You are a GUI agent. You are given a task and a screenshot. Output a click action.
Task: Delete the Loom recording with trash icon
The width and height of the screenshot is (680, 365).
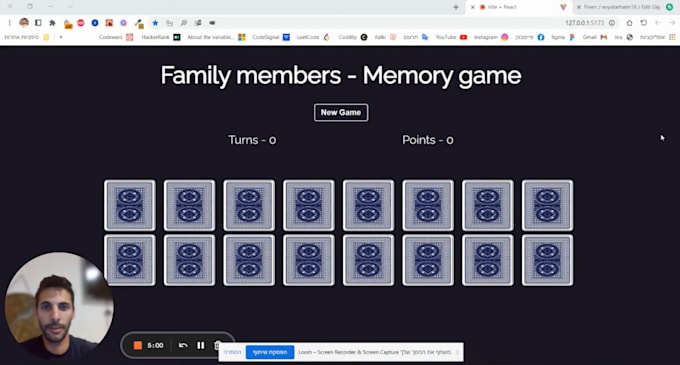[x=217, y=345]
